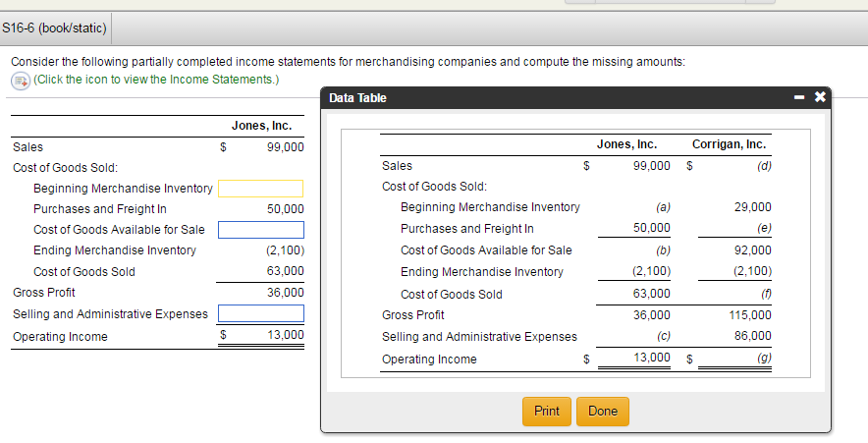The image size is (868, 443).
Task: Click the 'Sales' label in left statement
Action: coord(27,147)
